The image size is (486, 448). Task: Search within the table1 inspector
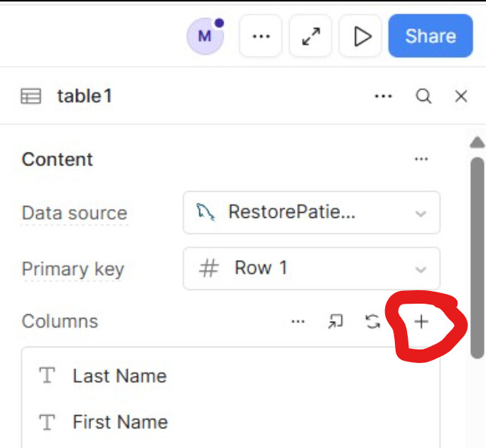tap(424, 96)
